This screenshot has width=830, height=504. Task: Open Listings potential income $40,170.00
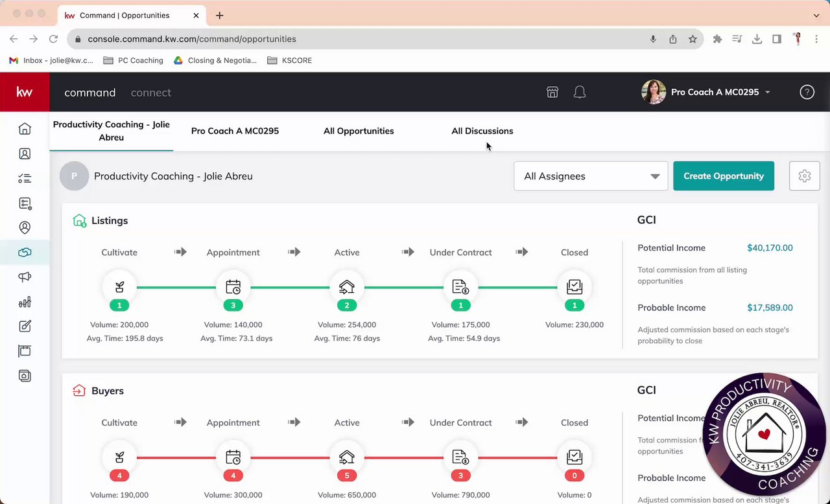(770, 248)
